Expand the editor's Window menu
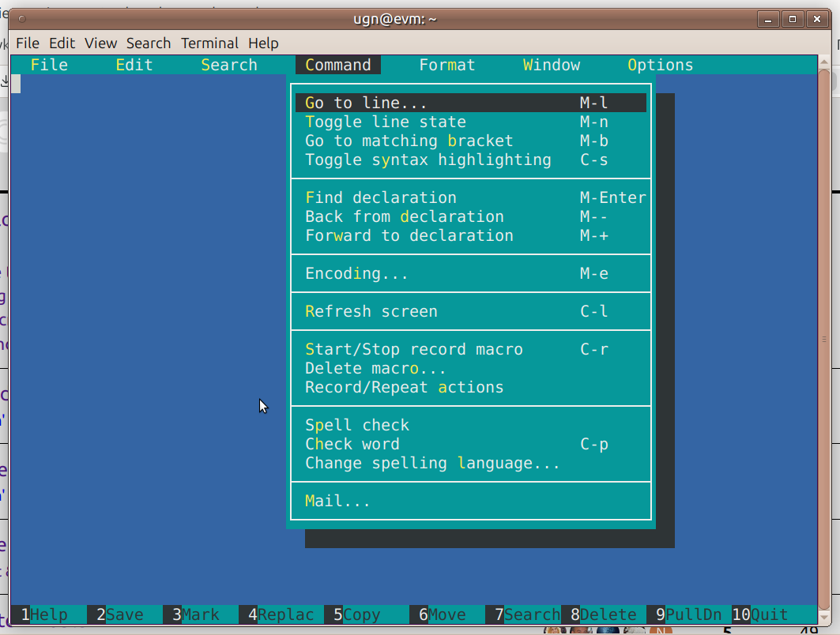This screenshot has width=840, height=635. point(552,66)
